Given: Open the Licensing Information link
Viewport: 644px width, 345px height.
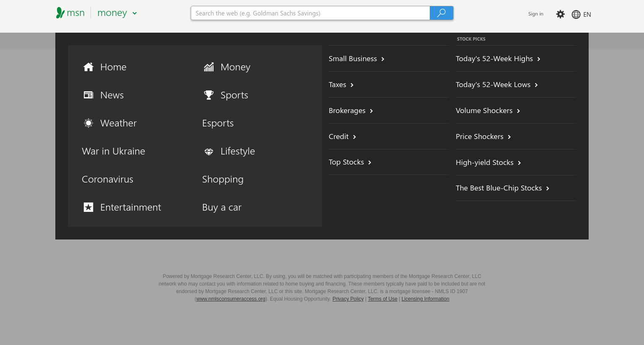Looking at the screenshot, I should (425, 299).
